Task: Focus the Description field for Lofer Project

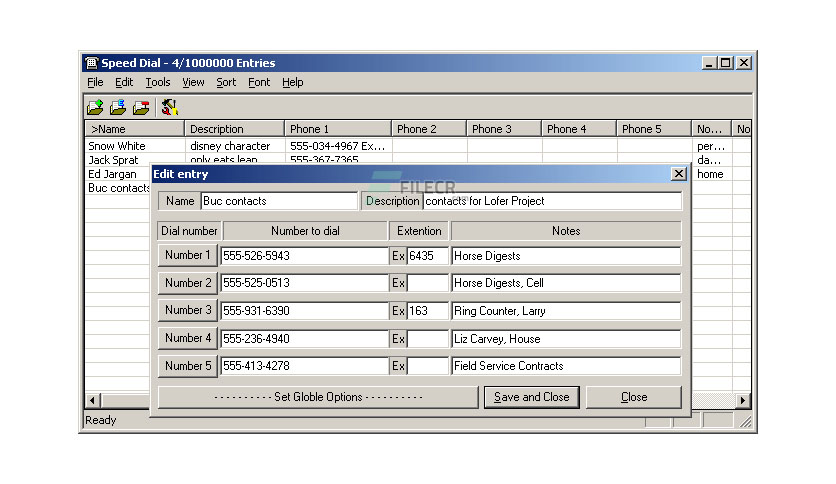Action: click(552, 201)
